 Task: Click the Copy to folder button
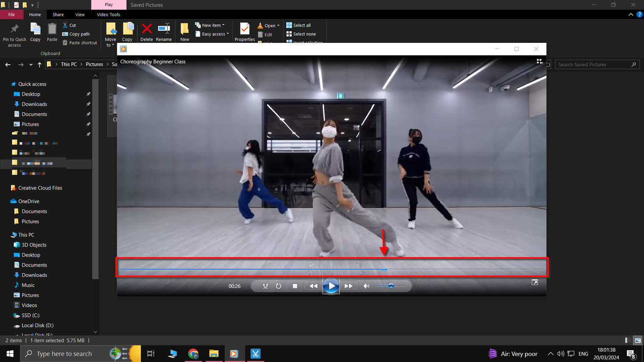(x=127, y=33)
